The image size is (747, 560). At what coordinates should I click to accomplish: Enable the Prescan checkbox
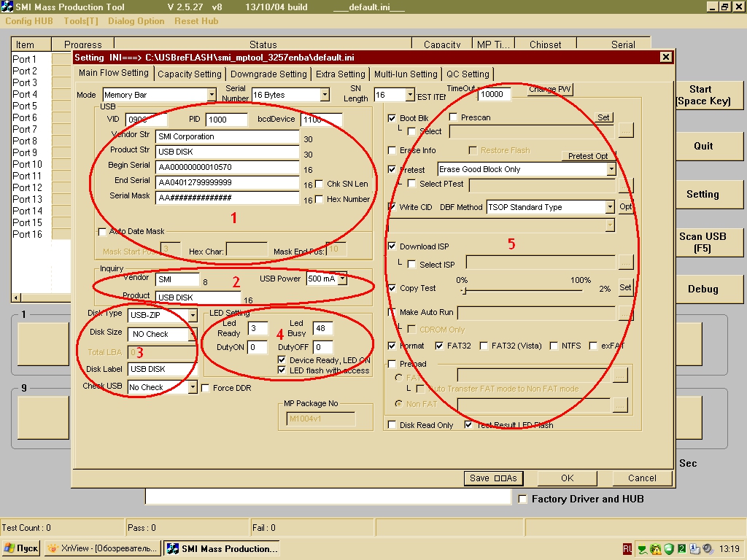click(x=453, y=117)
